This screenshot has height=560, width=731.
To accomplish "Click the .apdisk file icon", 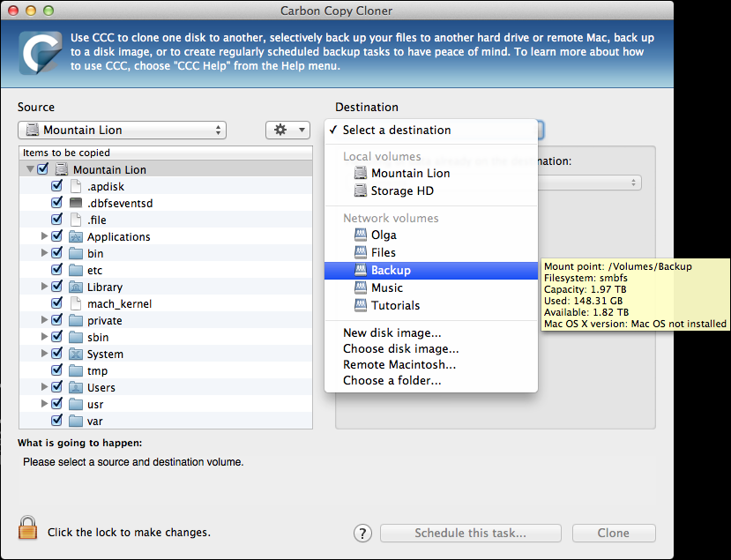I will coord(76,186).
